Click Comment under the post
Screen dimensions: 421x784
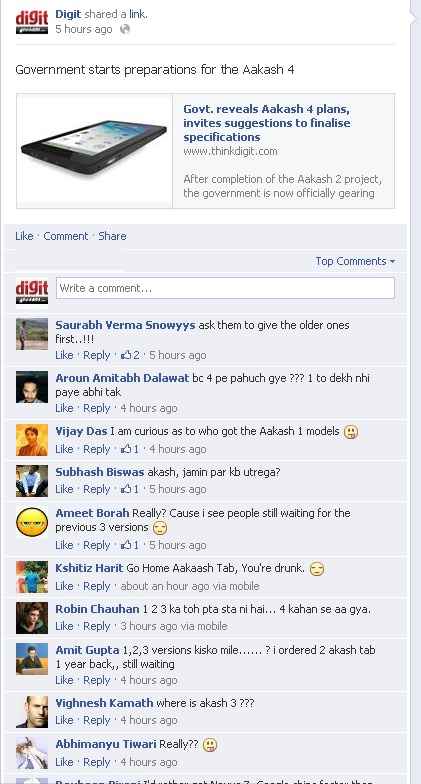point(66,236)
